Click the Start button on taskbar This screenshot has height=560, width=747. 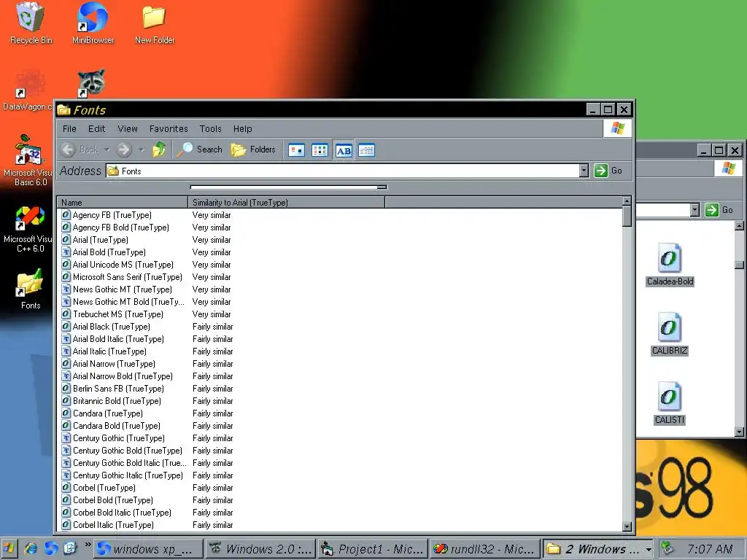coord(9,549)
